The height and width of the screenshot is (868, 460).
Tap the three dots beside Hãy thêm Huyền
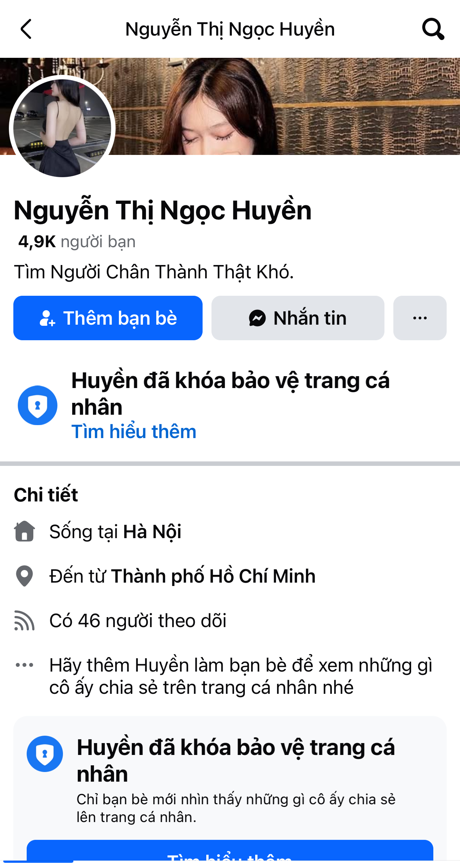click(24, 665)
